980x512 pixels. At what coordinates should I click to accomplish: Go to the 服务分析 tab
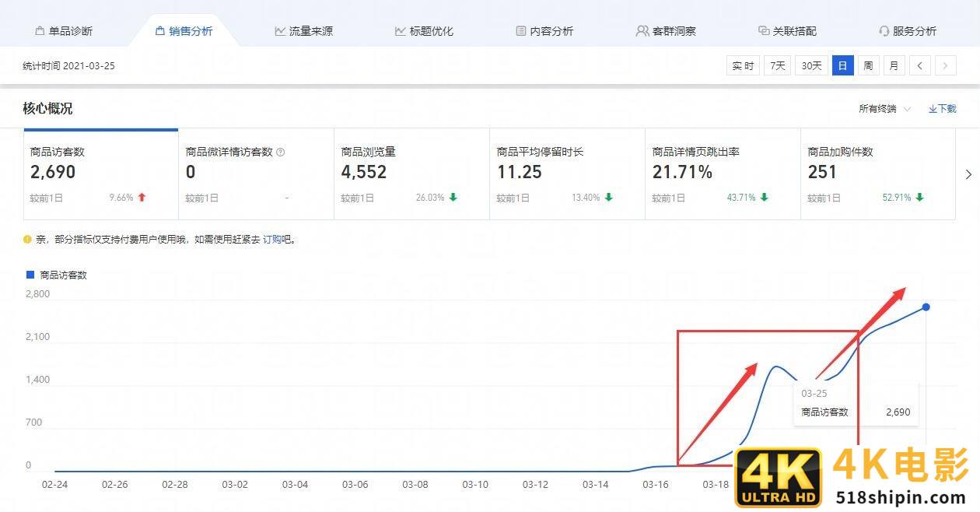907,31
